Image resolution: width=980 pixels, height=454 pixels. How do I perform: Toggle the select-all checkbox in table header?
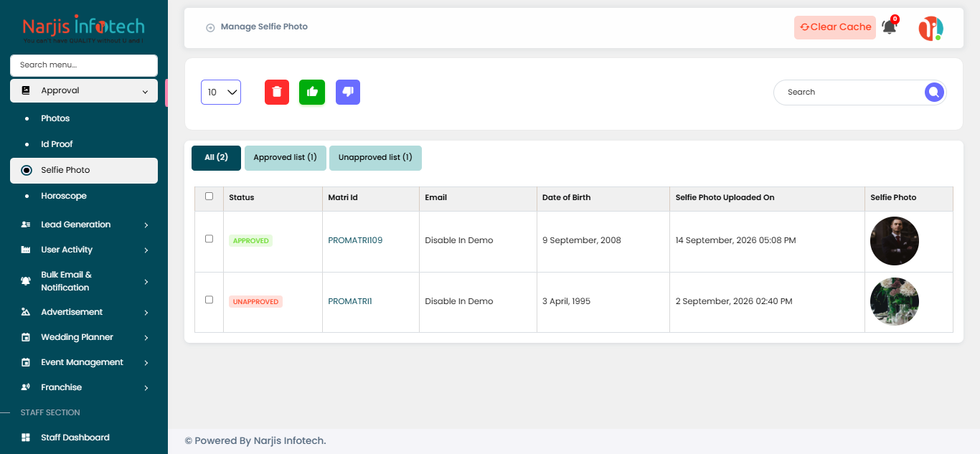[209, 196]
